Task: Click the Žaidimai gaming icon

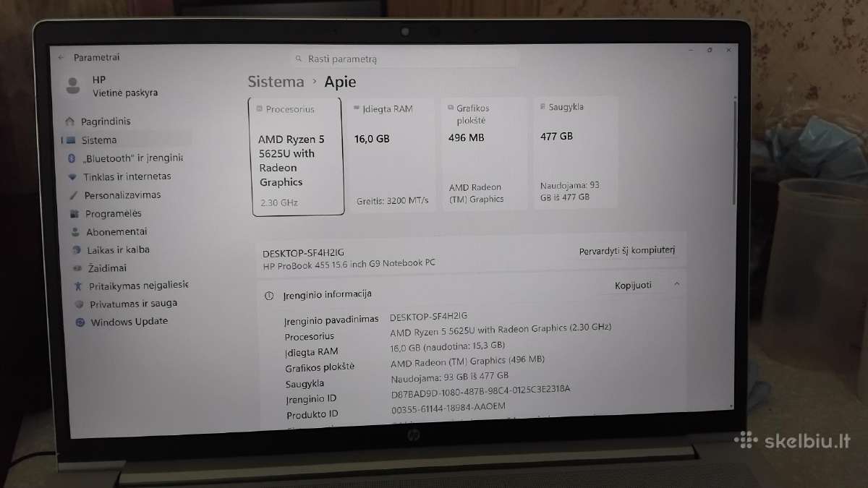Action: pos(77,268)
